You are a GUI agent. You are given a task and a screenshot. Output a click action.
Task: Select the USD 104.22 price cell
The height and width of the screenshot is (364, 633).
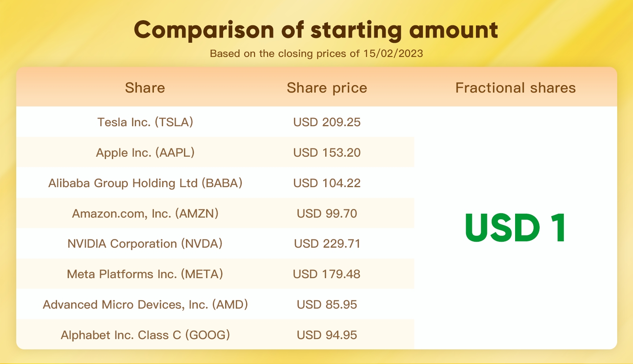point(327,183)
